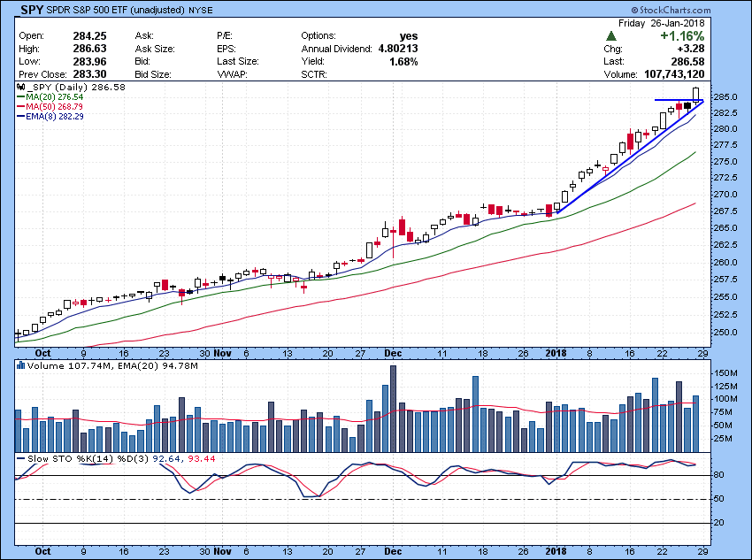Click the 150M volume axis label

[725, 373]
